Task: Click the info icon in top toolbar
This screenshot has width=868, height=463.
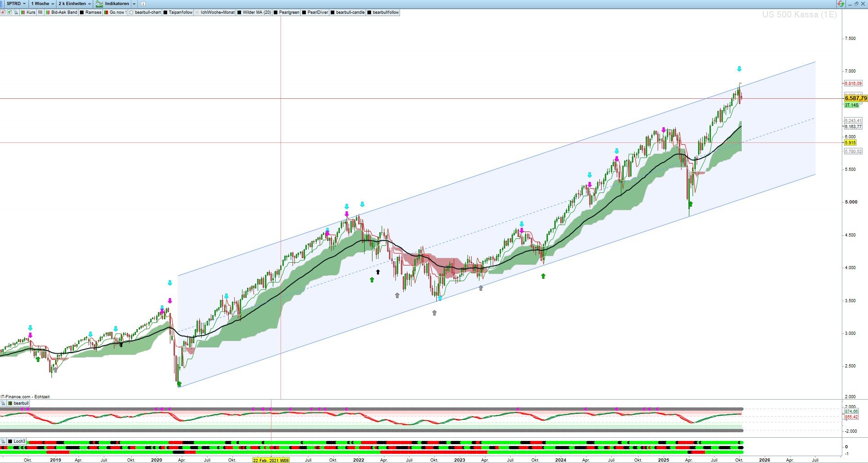Action: click(x=143, y=4)
